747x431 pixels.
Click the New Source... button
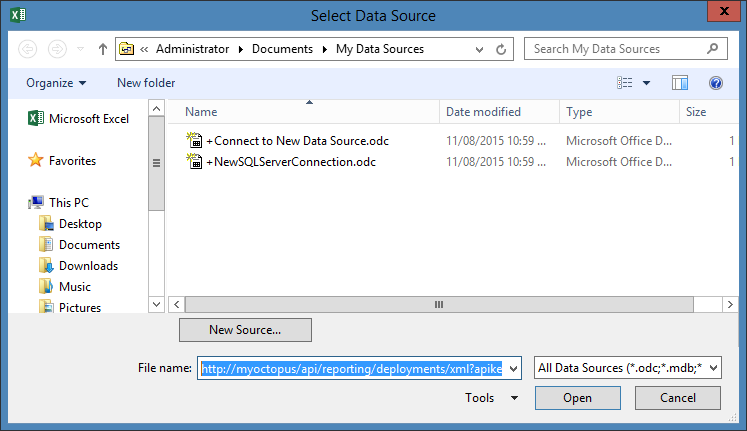[245, 329]
